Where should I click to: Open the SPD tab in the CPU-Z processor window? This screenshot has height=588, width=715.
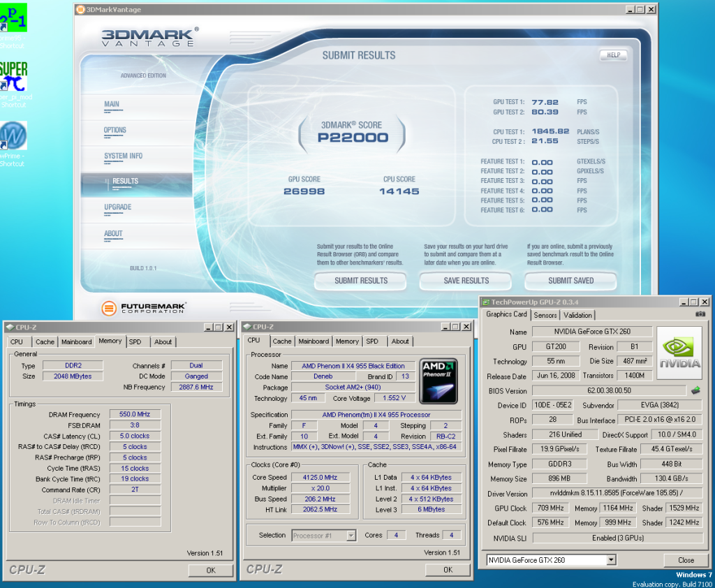373,341
